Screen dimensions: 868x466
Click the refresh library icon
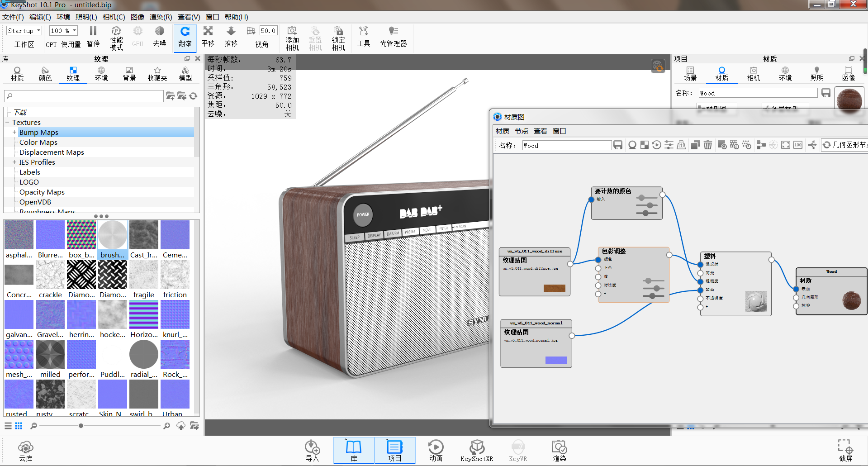coord(194,96)
